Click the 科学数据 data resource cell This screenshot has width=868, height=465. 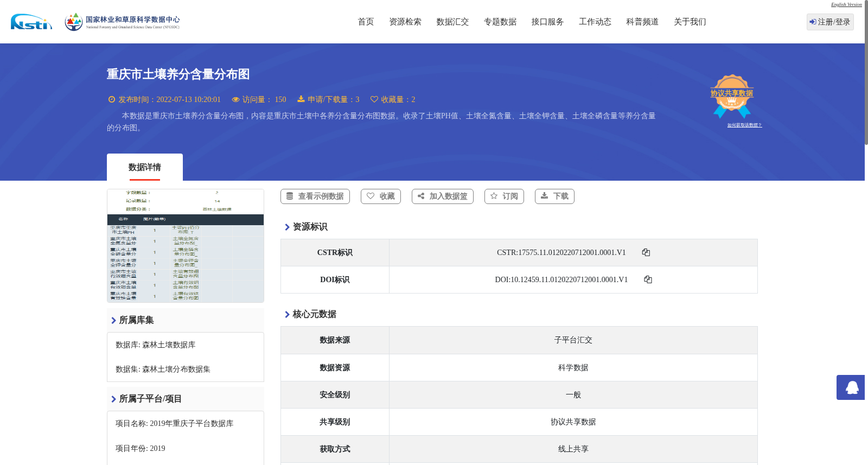pos(573,368)
